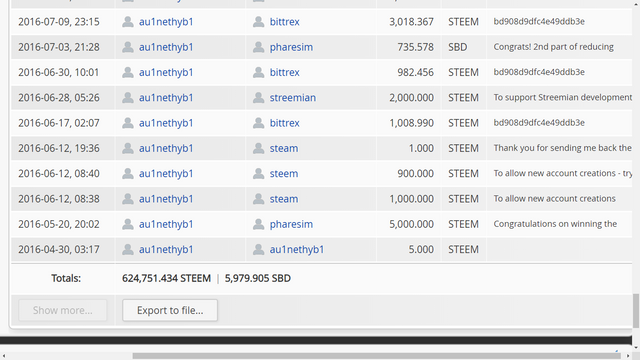
Task: Select total 5,979.905 SBD
Action: pos(258,278)
